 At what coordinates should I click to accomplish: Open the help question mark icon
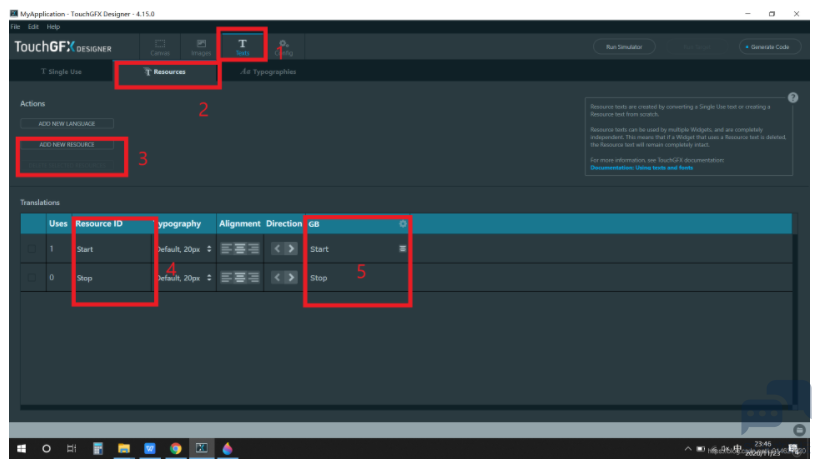click(x=793, y=97)
